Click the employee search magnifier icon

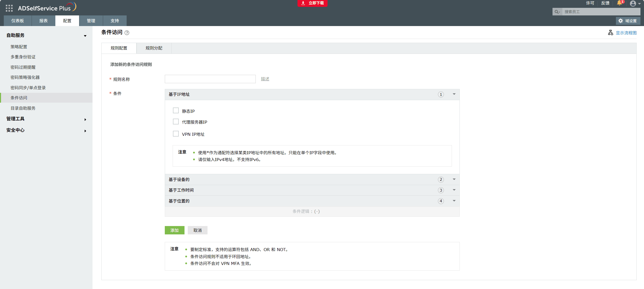point(557,12)
